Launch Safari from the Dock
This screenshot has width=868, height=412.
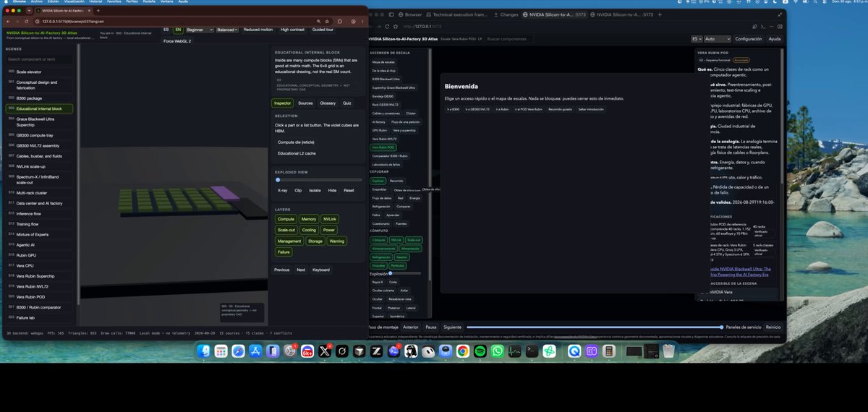coord(238,351)
